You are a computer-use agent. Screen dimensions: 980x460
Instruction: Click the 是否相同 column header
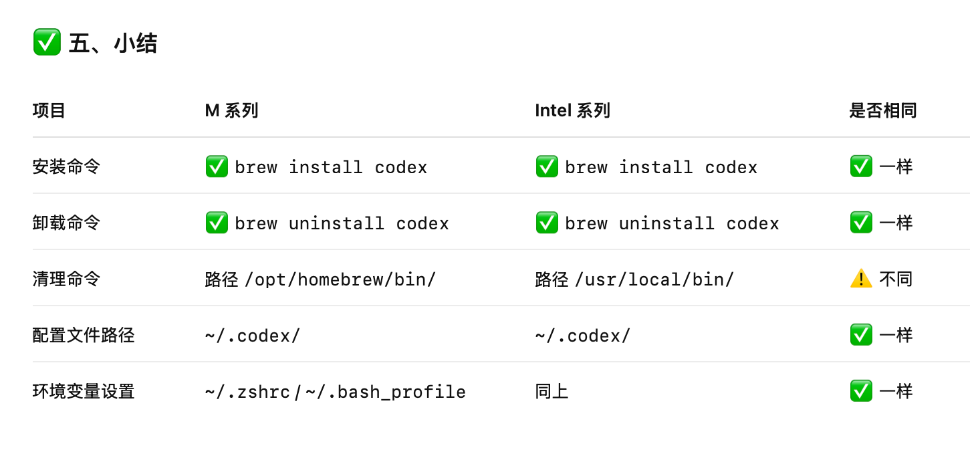point(882,110)
